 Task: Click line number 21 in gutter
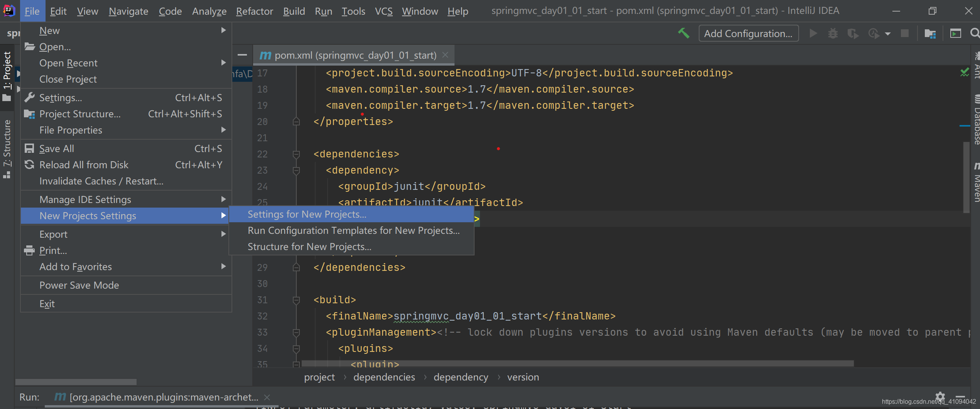click(262, 138)
